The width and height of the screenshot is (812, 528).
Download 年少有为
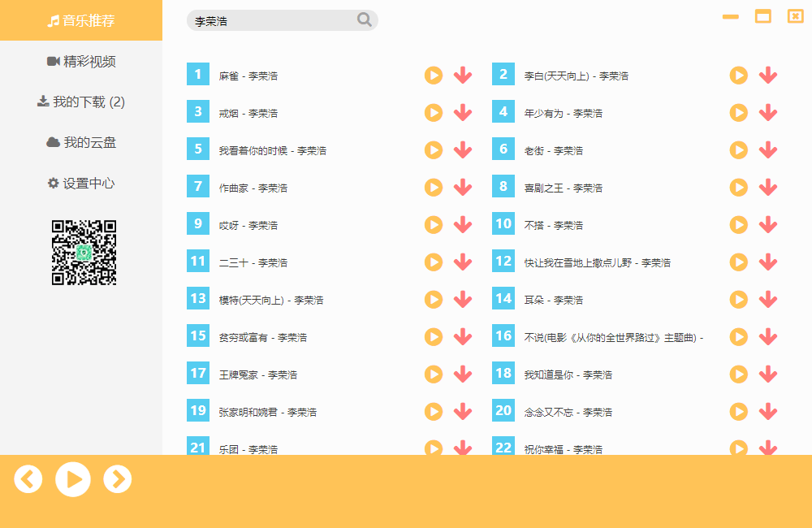tap(767, 112)
